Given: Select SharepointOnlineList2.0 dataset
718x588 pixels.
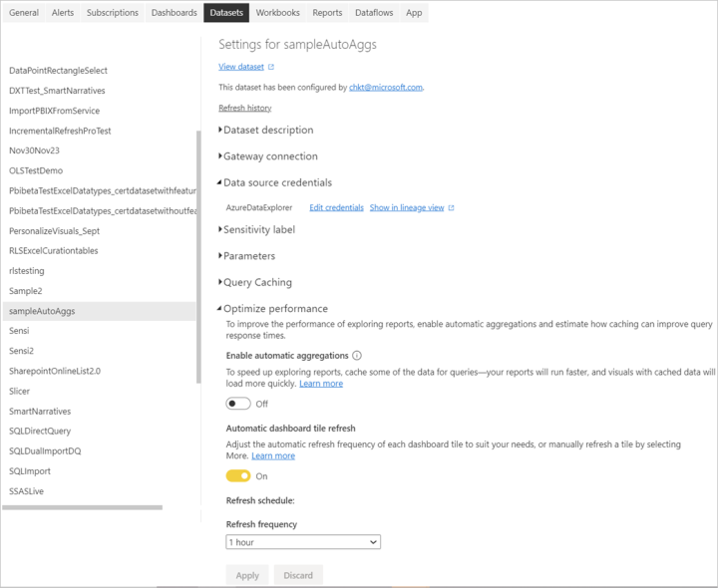Looking at the screenshot, I should [x=55, y=371].
